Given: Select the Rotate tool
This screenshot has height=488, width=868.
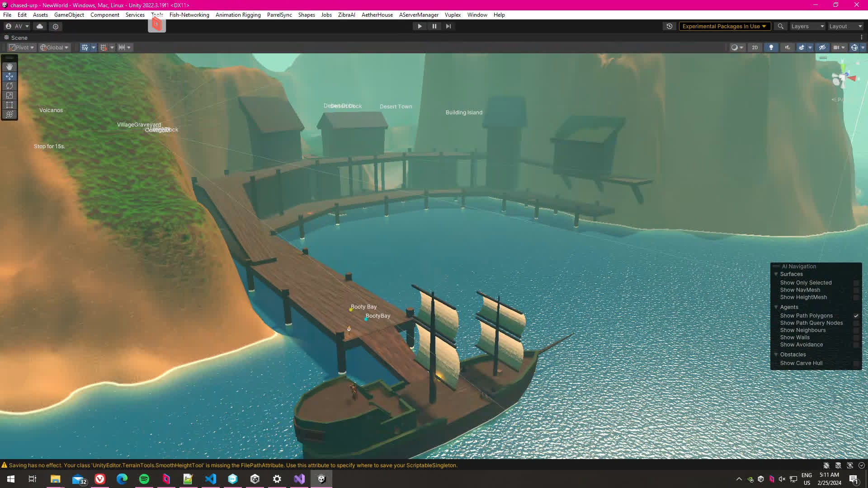Looking at the screenshot, I should pos(9,86).
